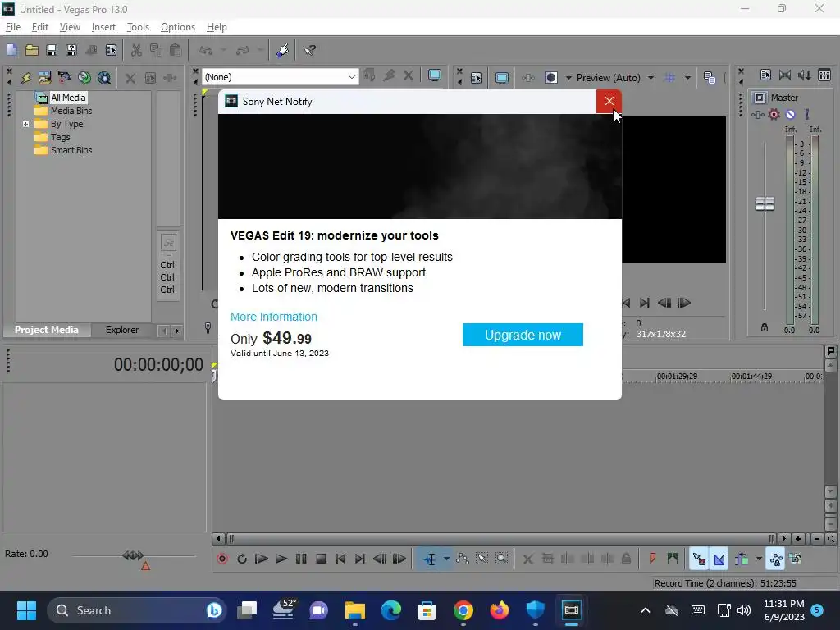Screen dimensions: 840x630
Task: Open Normal Edit Tool dropdown arrow
Action: coord(446,559)
